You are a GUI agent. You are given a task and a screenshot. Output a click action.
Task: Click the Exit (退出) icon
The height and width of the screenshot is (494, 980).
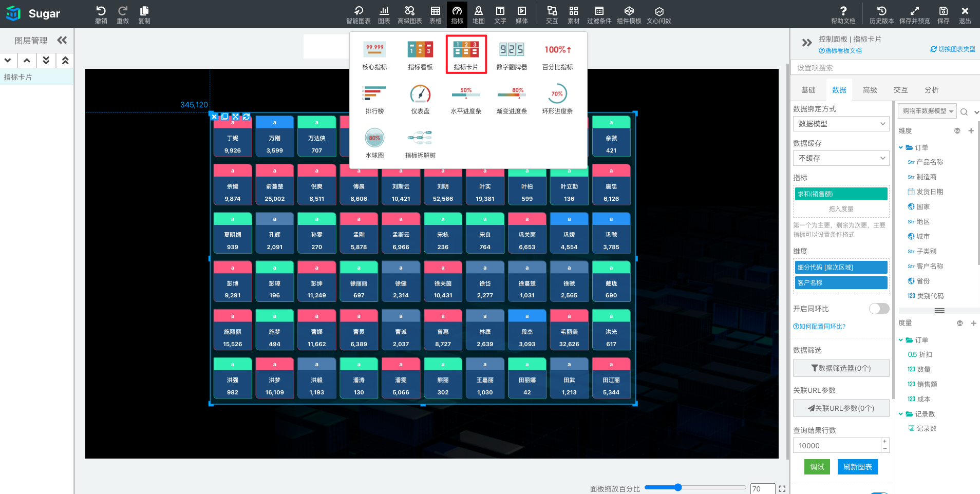(965, 14)
